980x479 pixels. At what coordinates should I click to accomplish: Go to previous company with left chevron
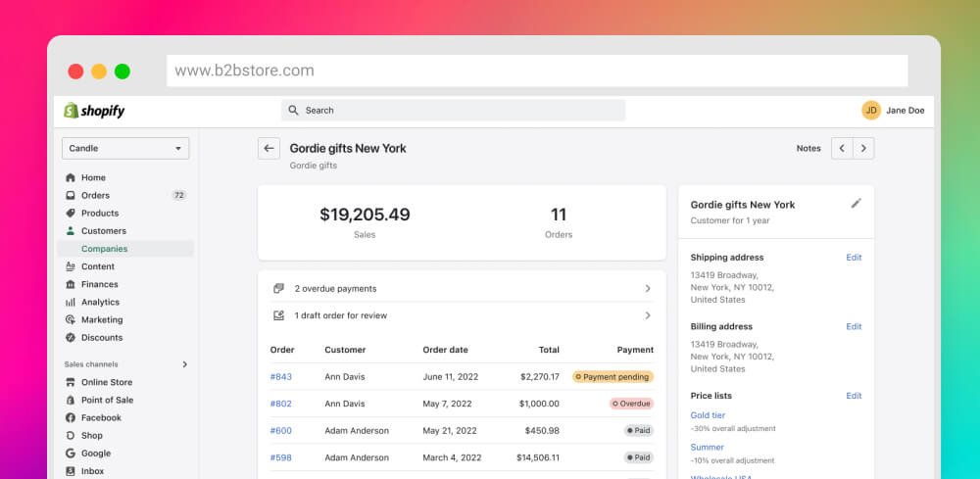click(x=842, y=149)
